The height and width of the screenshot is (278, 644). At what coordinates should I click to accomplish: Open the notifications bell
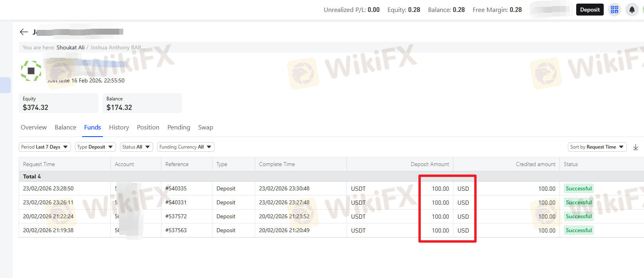coord(632,10)
